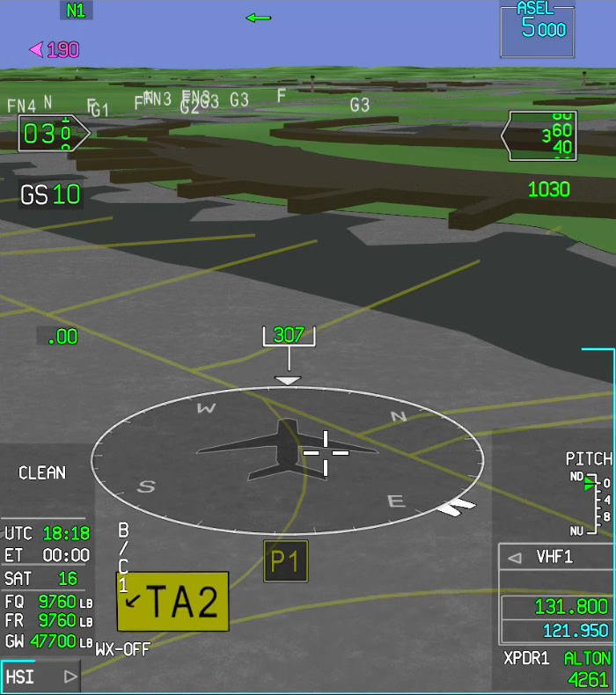This screenshot has width=616, height=695.
Task: Click the white heading pointer triangle
Action: click(x=288, y=380)
